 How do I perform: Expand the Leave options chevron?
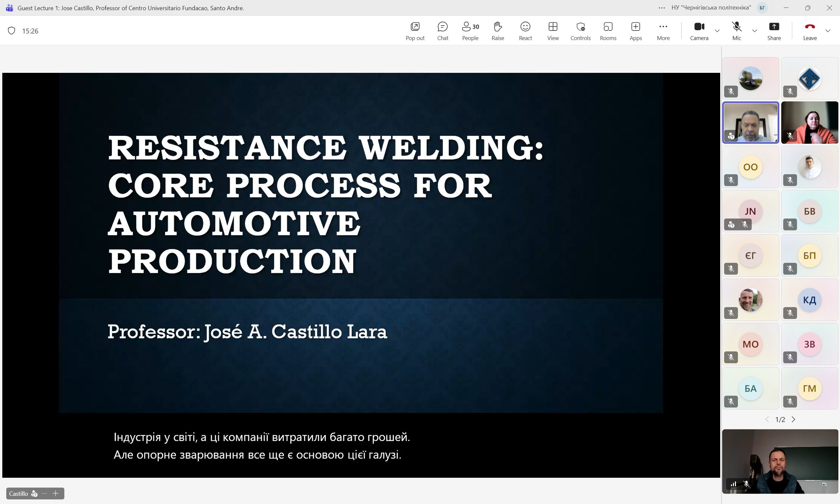pos(828,31)
